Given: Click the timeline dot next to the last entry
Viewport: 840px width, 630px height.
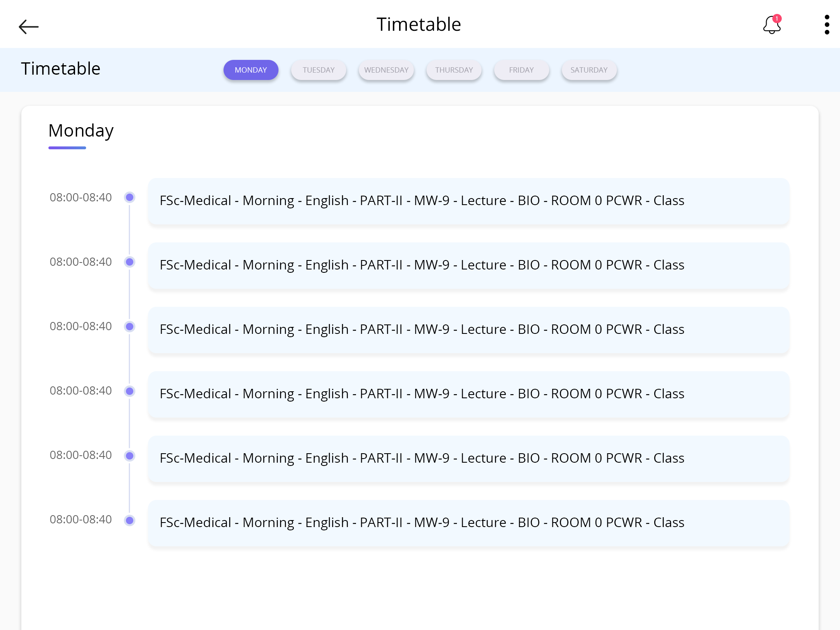Looking at the screenshot, I should pyautogui.click(x=130, y=520).
